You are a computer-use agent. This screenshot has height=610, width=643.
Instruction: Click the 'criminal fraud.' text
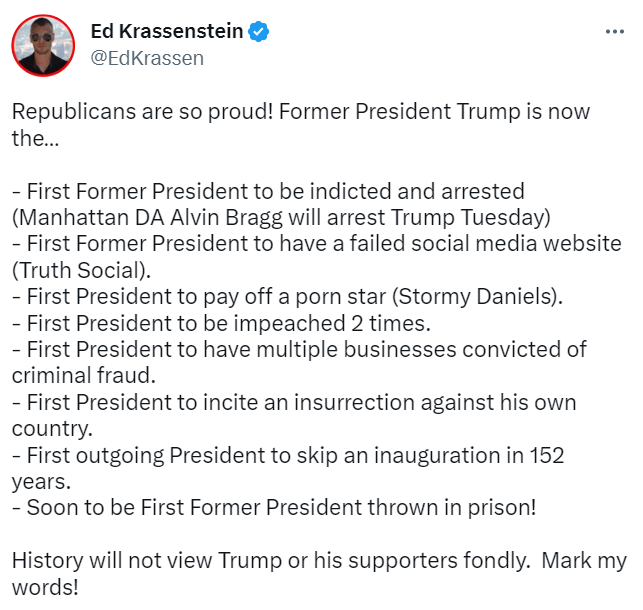pyautogui.click(x=84, y=376)
